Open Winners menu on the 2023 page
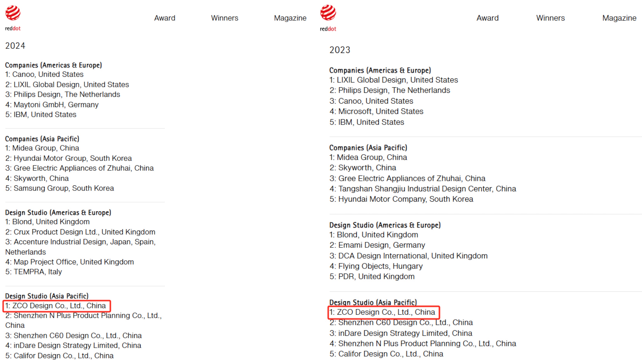Viewport: 642px width, 364px height. coord(550,18)
